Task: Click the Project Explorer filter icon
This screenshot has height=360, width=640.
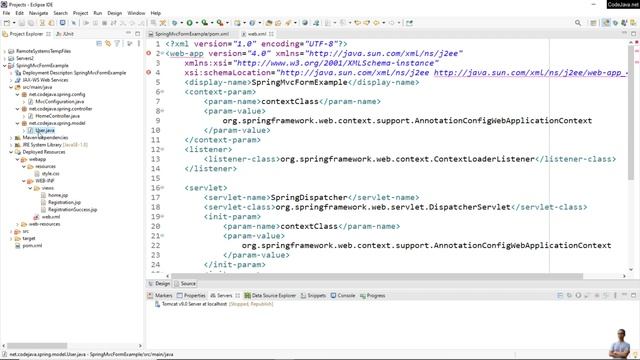Action: [117, 43]
